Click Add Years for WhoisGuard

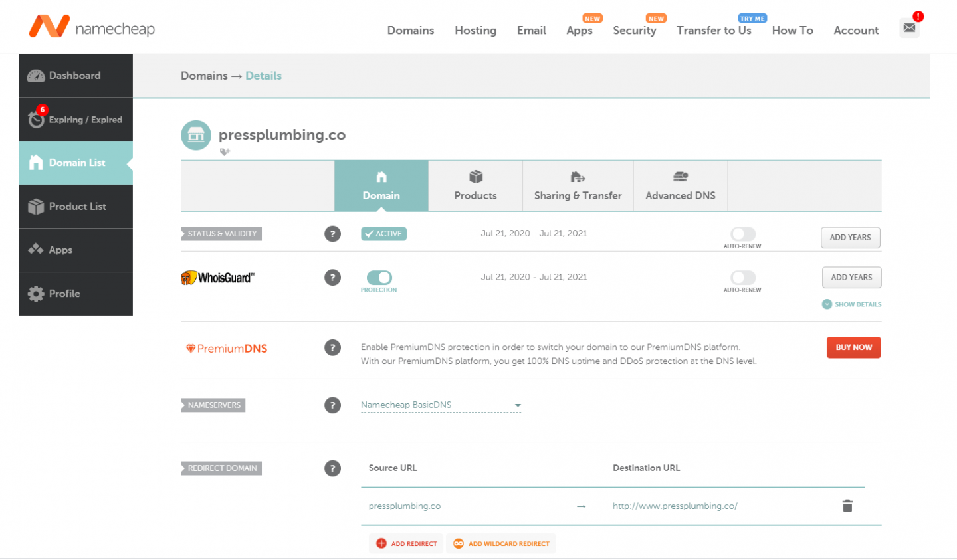tap(852, 277)
